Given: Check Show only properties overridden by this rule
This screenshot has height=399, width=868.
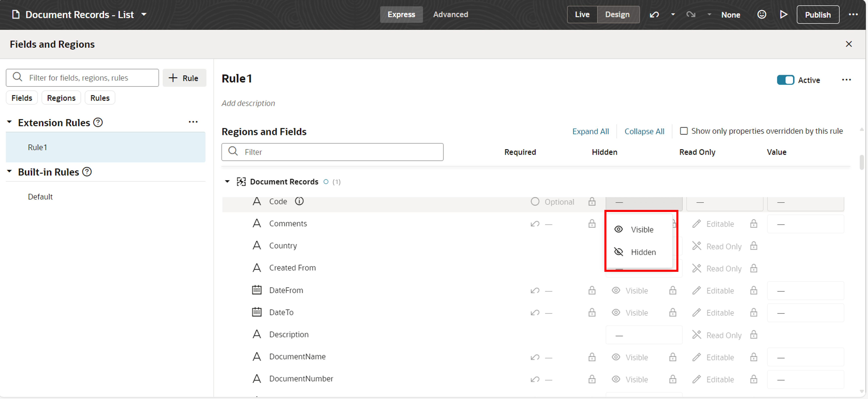Looking at the screenshot, I should [684, 131].
